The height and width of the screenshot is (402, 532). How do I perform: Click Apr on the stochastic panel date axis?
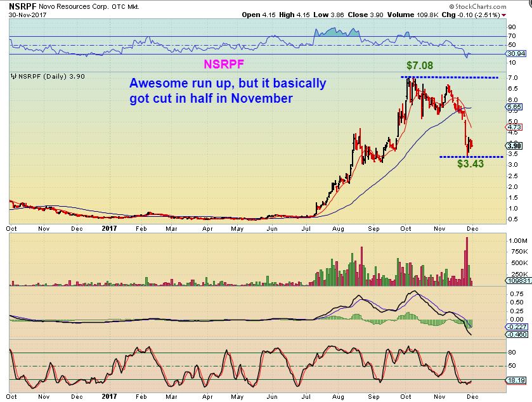pyautogui.click(x=207, y=396)
